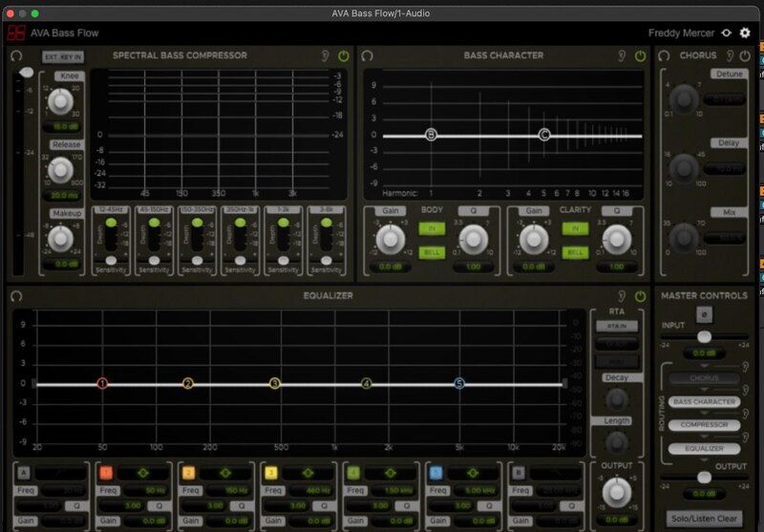764x532 pixels.
Task: Click the Solo/Listen Clear button
Action: tap(704, 519)
